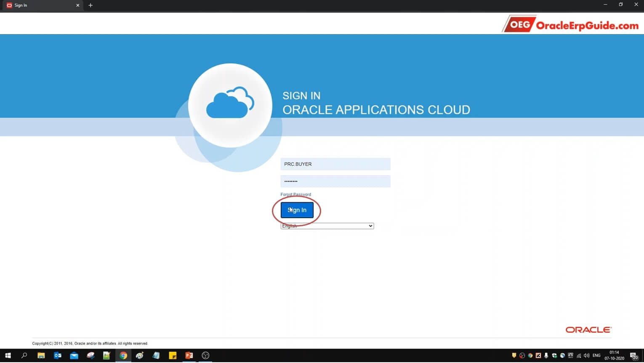Screen dimensions: 644x363
Task: Open the Paint app taskbar icon
Action: (x=140, y=356)
